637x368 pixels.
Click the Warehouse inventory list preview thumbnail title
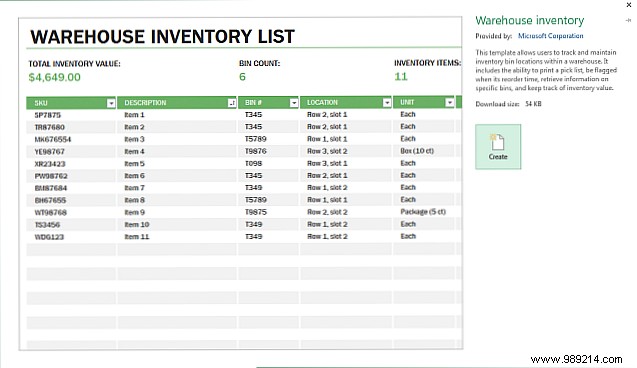[162, 37]
